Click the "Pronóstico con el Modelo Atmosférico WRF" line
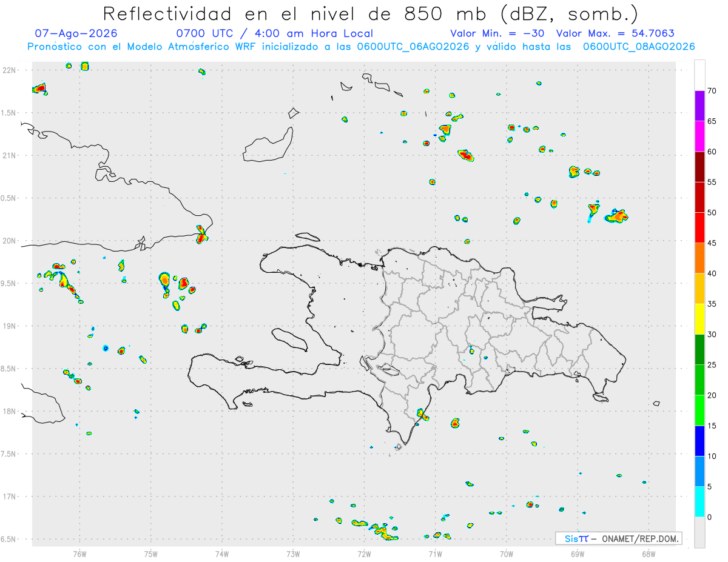Image resolution: width=728 pixels, height=562 pixels. [x=361, y=47]
